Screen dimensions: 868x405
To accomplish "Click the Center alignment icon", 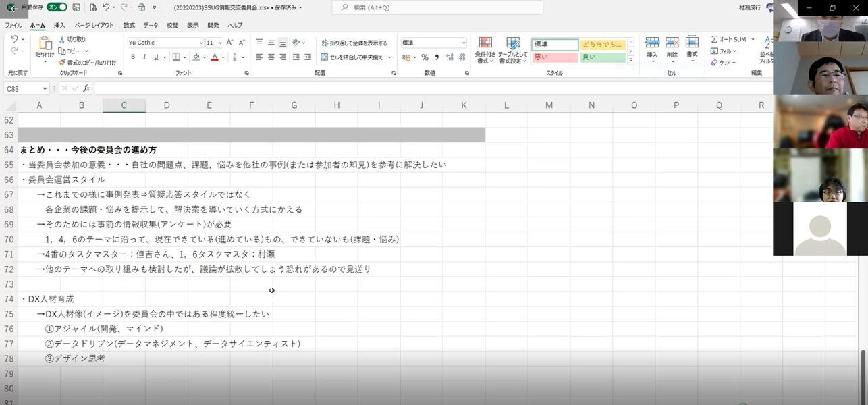I will pos(271,57).
